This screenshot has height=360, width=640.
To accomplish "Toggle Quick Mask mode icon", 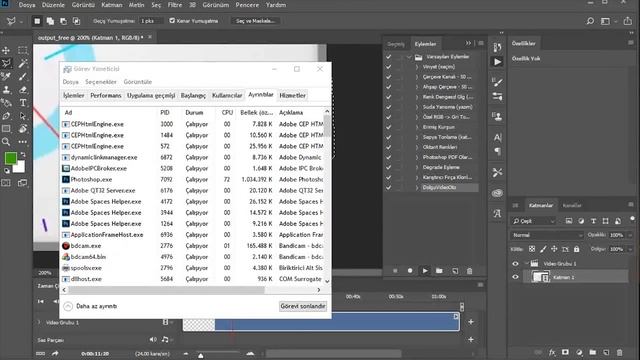I will [x=6, y=183].
